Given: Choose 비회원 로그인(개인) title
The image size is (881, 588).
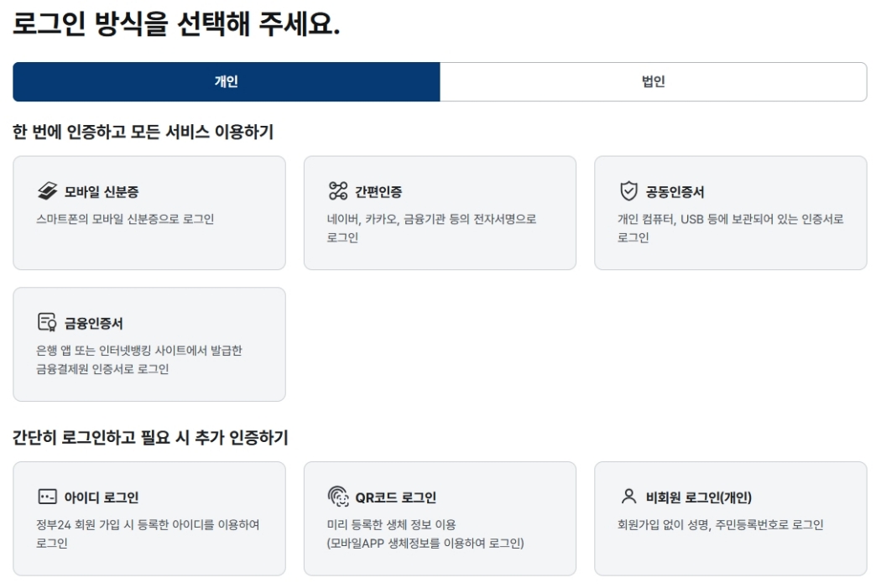Looking at the screenshot, I should click(x=698, y=497).
